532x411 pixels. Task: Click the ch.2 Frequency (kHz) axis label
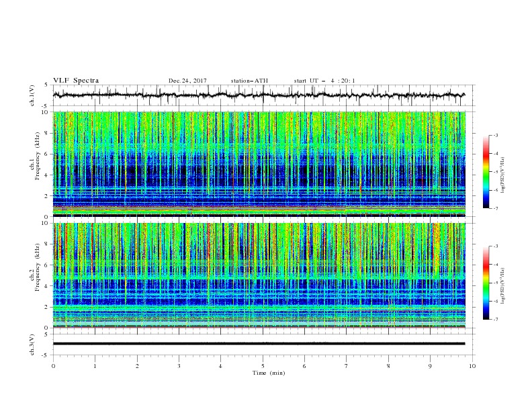pyautogui.click(x=35, y=267)
